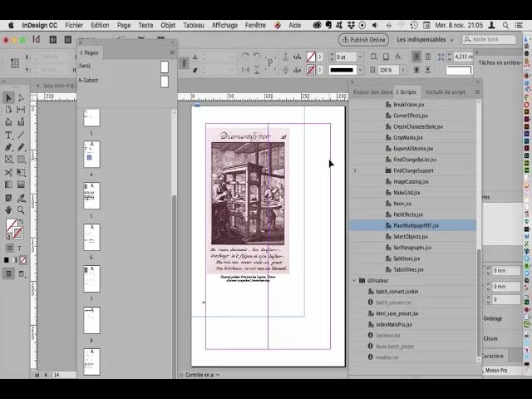Toggle formatting affects text button

click(19, 248)
